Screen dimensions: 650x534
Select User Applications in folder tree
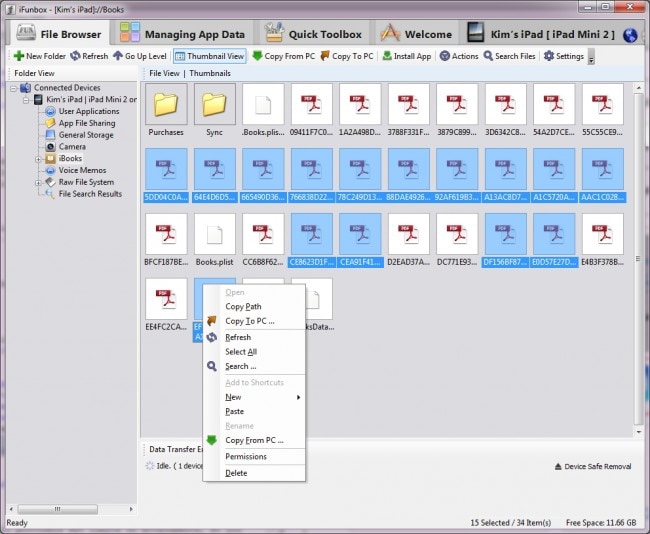(x=89, y=111)
